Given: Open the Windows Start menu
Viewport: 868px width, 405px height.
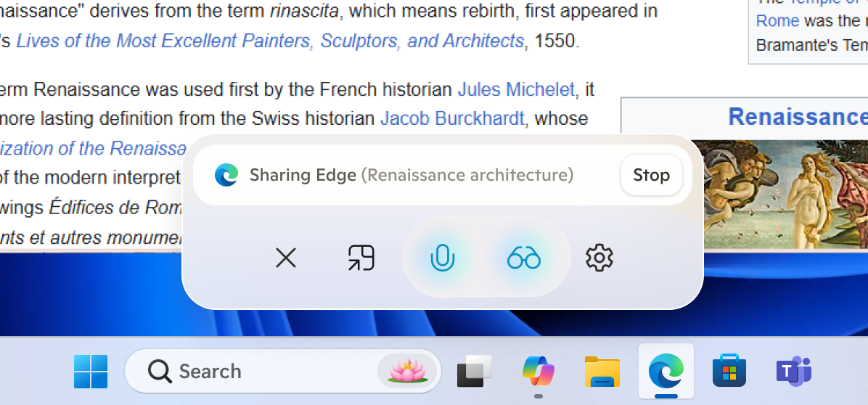Looking at the screenshot, I should [91, 372].
